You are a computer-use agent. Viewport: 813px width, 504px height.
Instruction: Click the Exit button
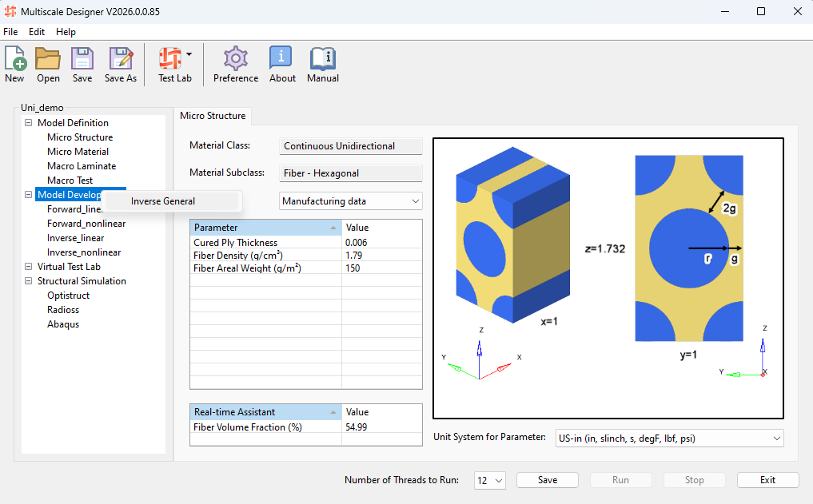click(767, 480)
